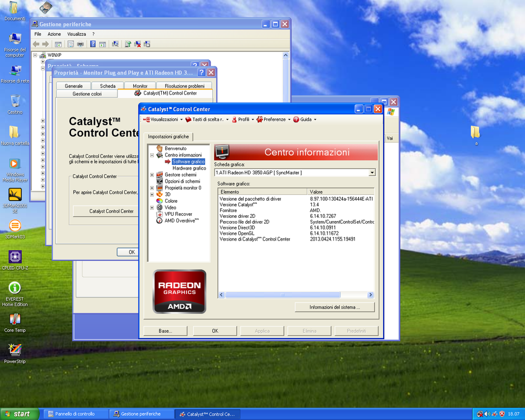Select the Risorse del computer desktop icon

click(x=15, y=39)
